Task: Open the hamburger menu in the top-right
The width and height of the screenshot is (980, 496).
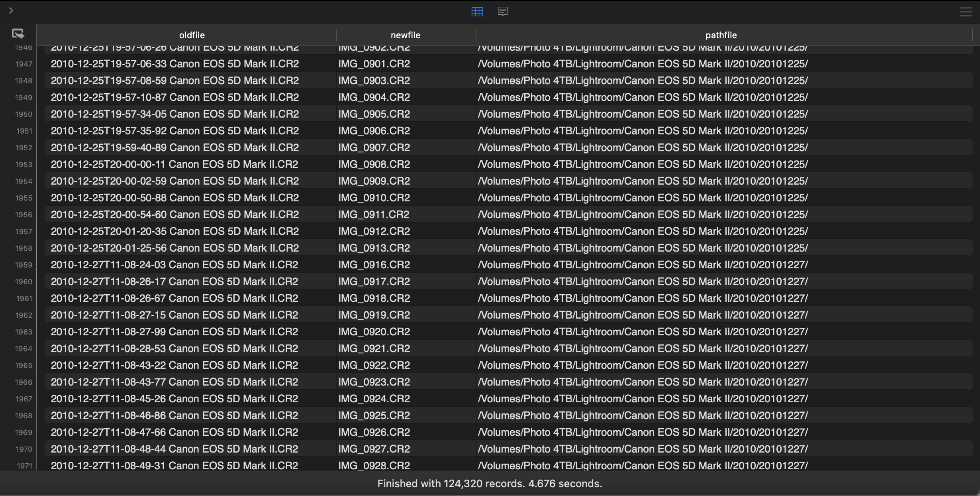Action: (965, 12)
